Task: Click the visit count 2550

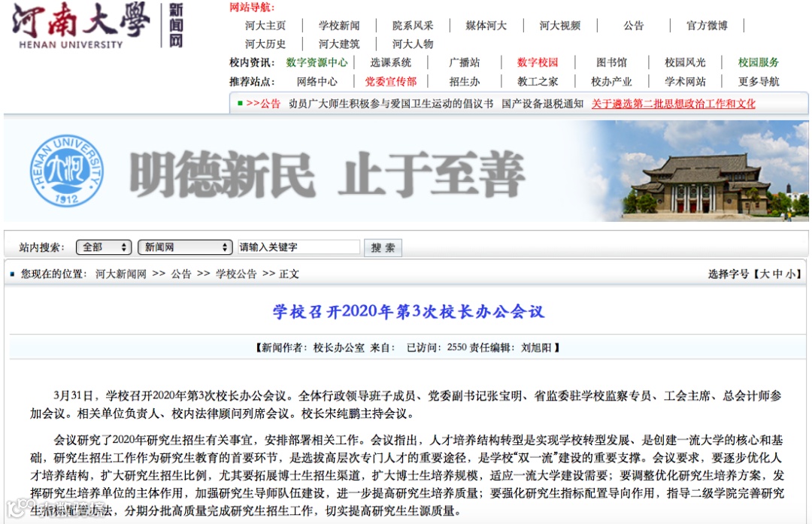Action: tap(457, 347)
